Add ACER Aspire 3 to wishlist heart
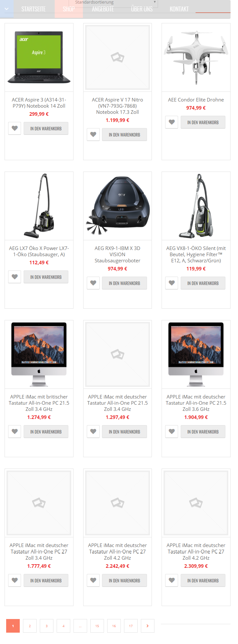The height and width of the screenshot is (644, 238). pyautogui.click(x=15, y=128)
